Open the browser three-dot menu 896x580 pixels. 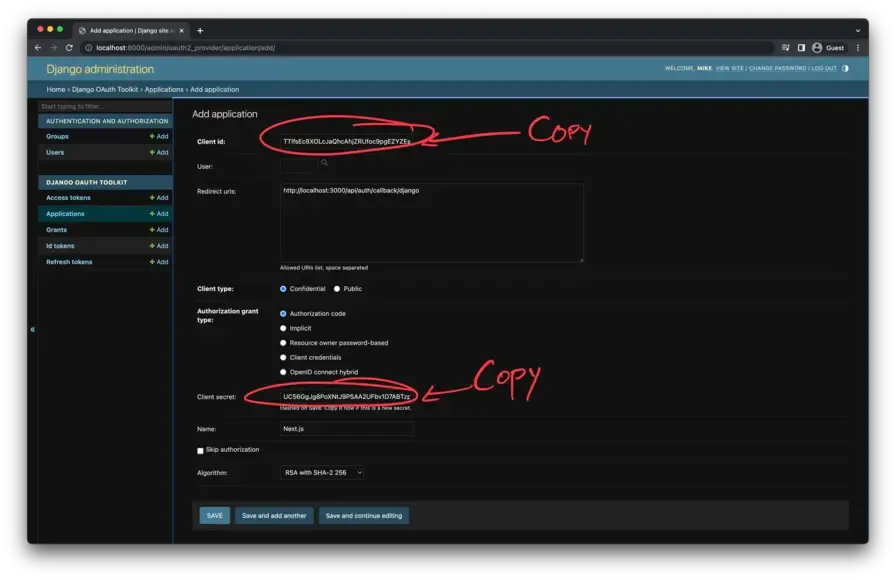coord(858,48)
